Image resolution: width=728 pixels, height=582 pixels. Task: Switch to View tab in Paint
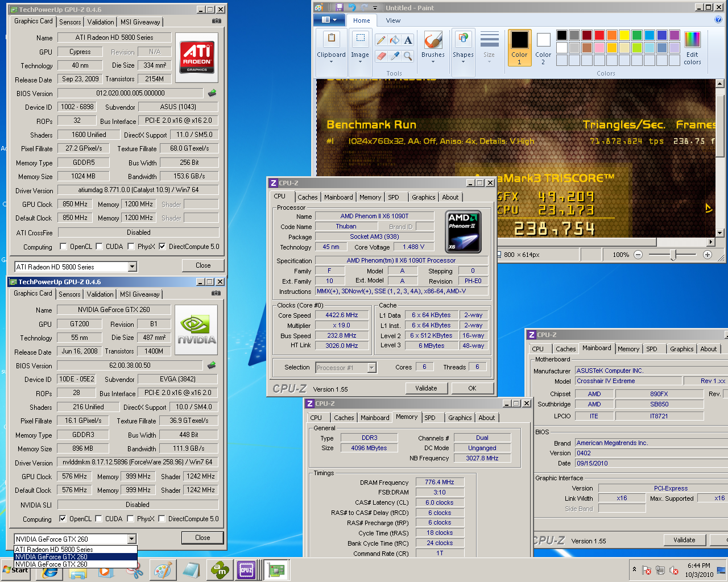pos(393,20)
